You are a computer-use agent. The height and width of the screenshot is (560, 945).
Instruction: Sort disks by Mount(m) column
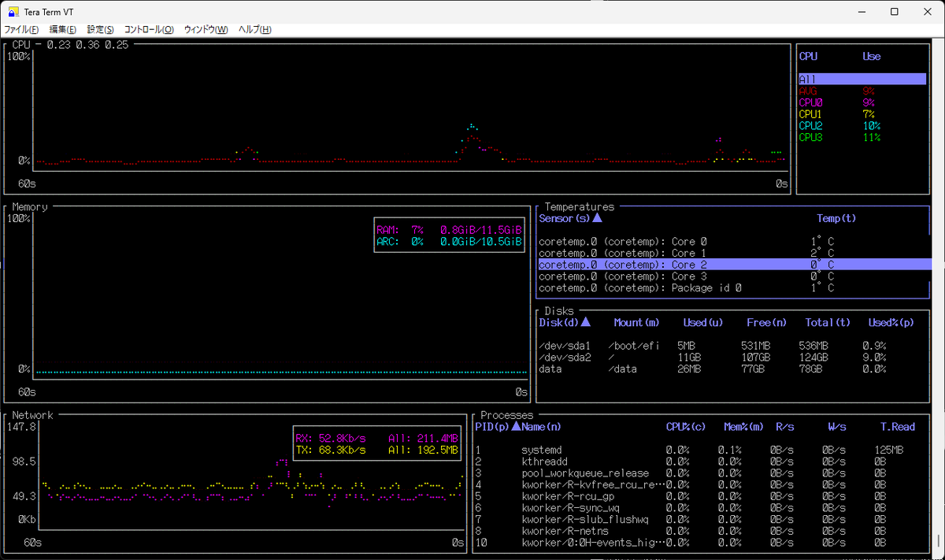[637, 322]
